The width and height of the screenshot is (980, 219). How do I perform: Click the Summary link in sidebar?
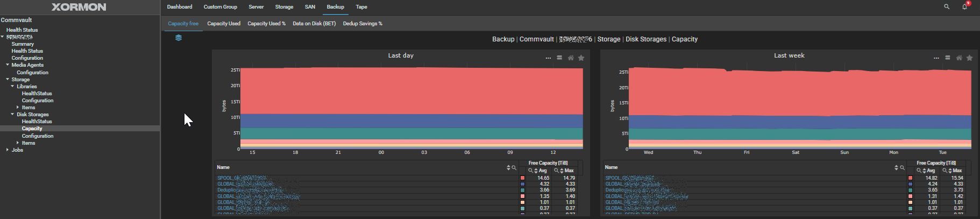point(23,44)
